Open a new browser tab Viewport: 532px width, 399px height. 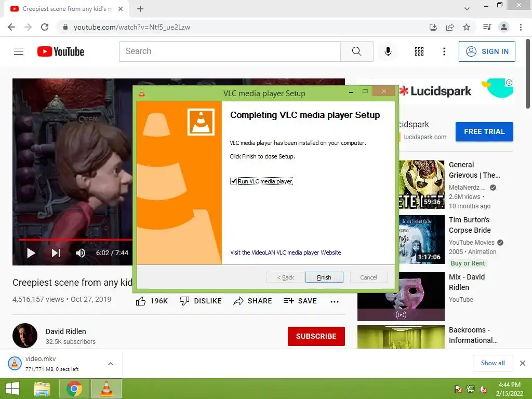pos(140,9)
